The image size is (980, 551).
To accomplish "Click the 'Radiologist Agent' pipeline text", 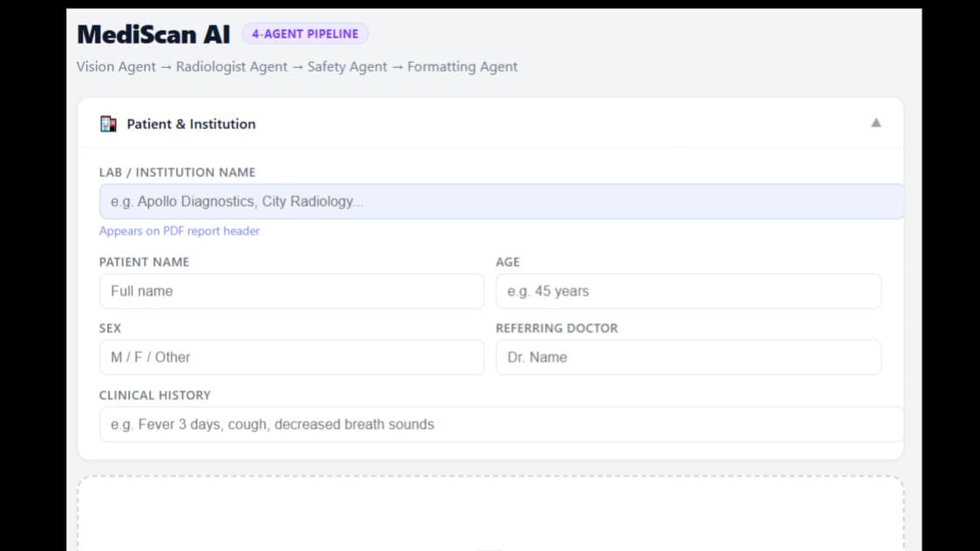I will click(231, 67).
